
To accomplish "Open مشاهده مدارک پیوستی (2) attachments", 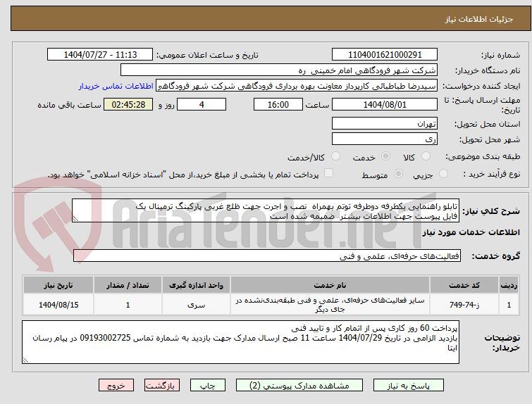I will point(299,386).
